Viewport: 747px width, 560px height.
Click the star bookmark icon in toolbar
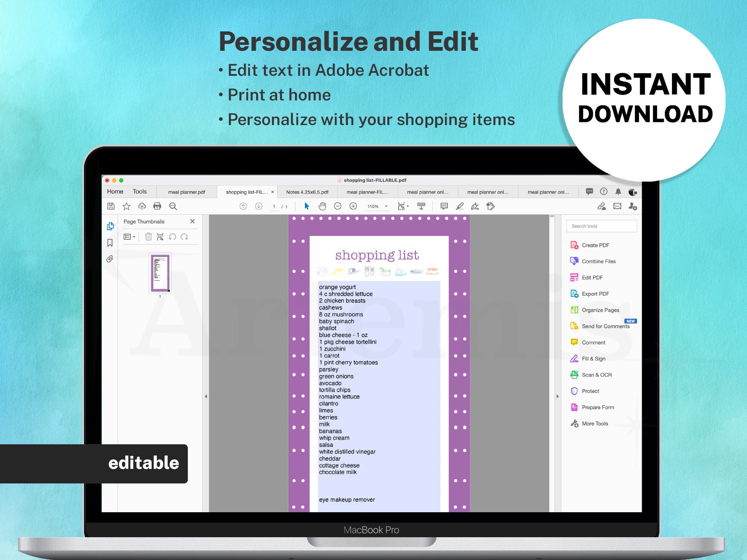pyautogui.click(x=127, y=206)
